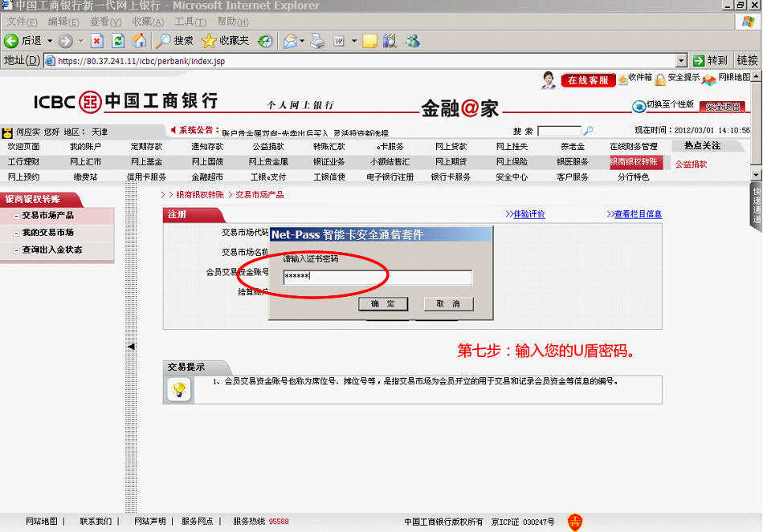Open the 搜索 search tool in toolbar
The height and width of the screenshot is (532, 763).
(174, 41)
